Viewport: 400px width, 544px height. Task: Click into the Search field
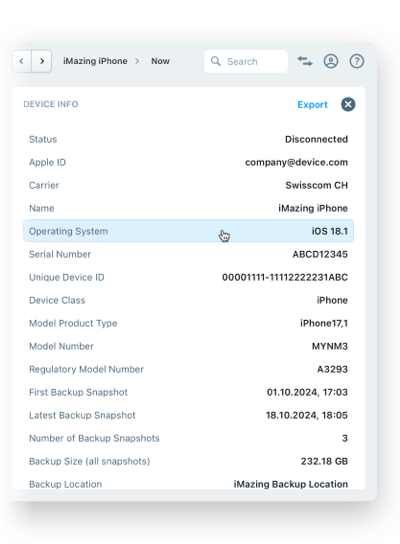click(246, 61)
